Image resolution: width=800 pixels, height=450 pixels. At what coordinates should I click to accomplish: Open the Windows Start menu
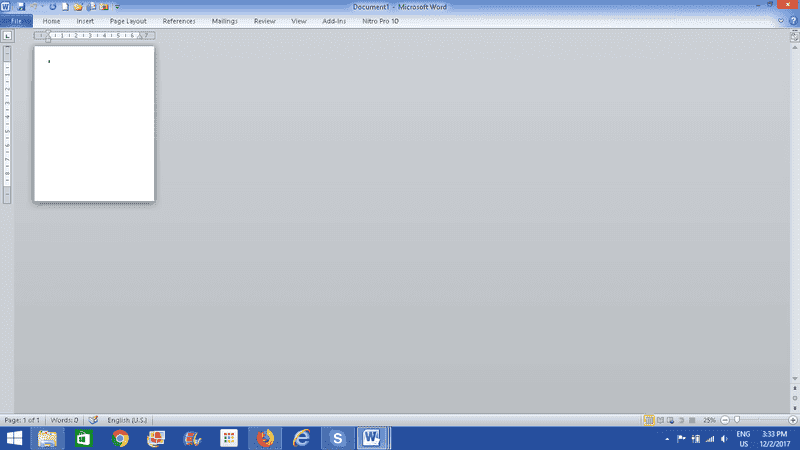point(14,438)
